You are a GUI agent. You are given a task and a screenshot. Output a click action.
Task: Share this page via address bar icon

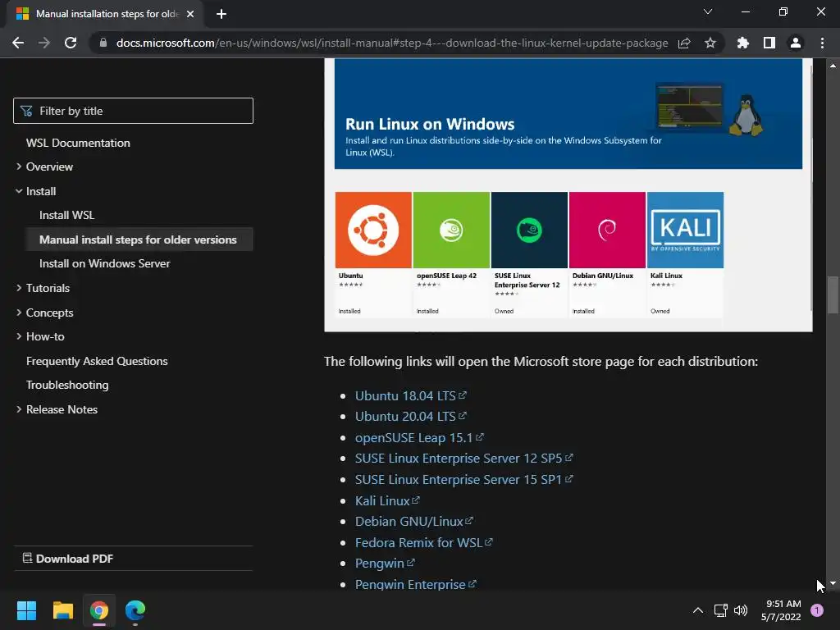[x=684, y=43]
